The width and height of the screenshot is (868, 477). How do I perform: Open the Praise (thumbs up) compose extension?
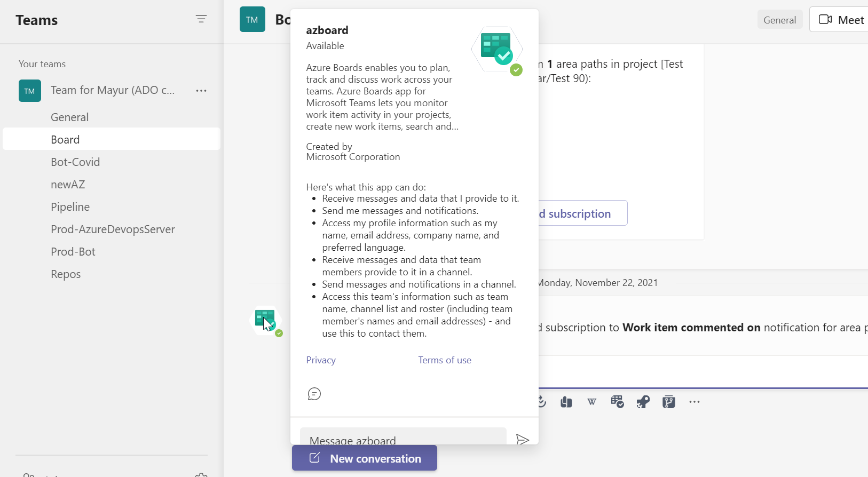(566, 402)
